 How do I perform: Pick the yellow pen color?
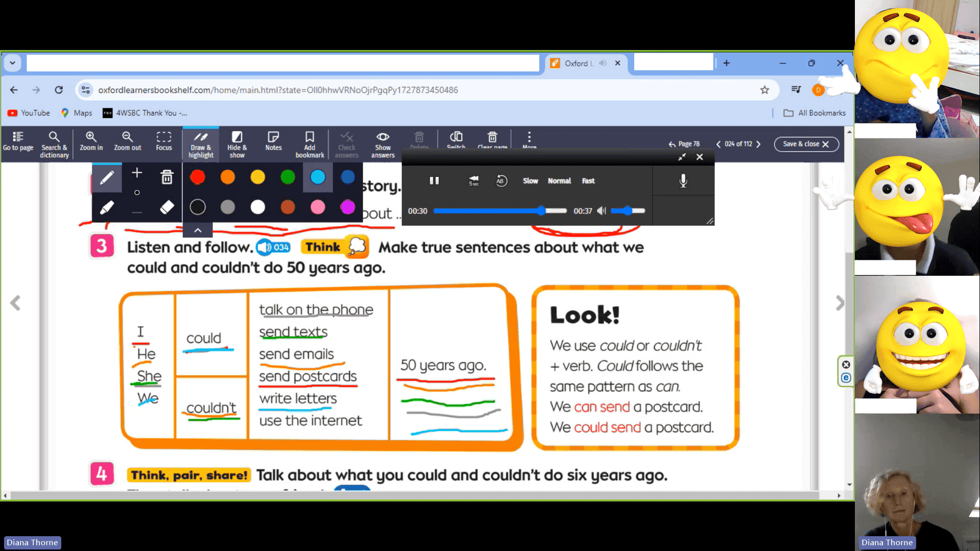point(258,177)
